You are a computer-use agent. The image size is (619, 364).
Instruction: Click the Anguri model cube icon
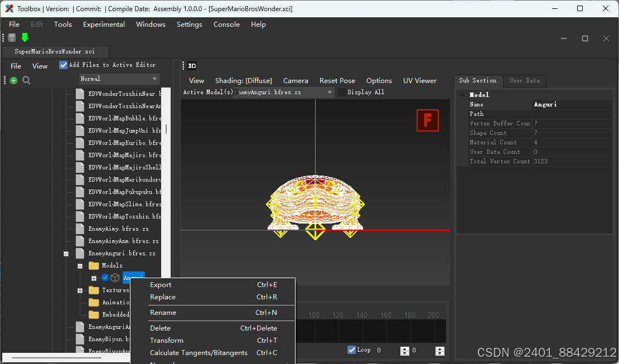tap(115, 278)
